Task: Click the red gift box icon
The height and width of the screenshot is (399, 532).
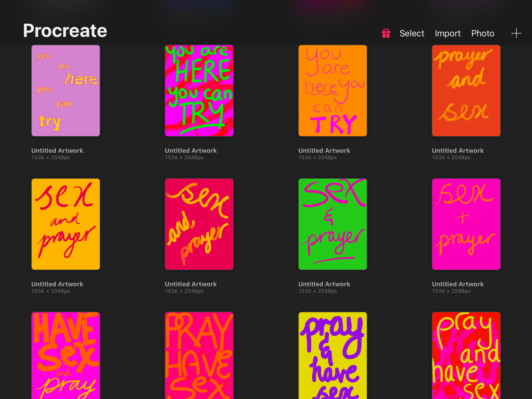Action: [x=386, y=33]
